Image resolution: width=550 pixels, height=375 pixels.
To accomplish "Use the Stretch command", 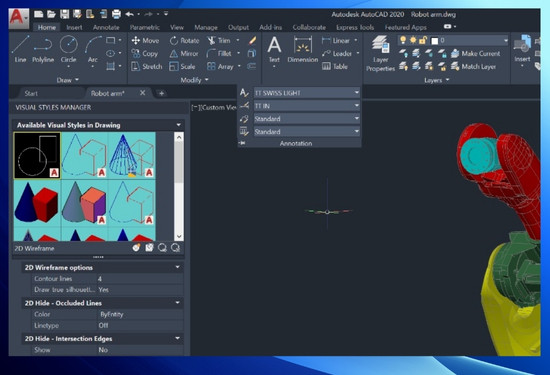I will [x=147, y=67].
